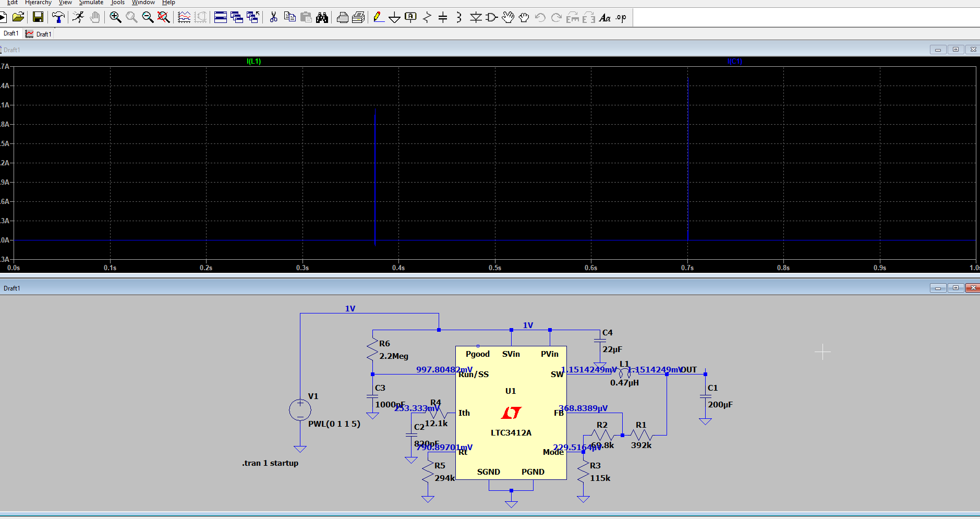This screenshot has height=519, width=980.
Task: Click the 294k value of R5
Action: point(444,478)
